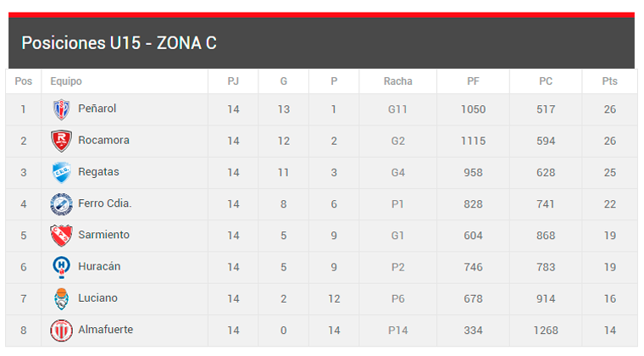
Task: Select the Huracán team name
Action: 99,266
